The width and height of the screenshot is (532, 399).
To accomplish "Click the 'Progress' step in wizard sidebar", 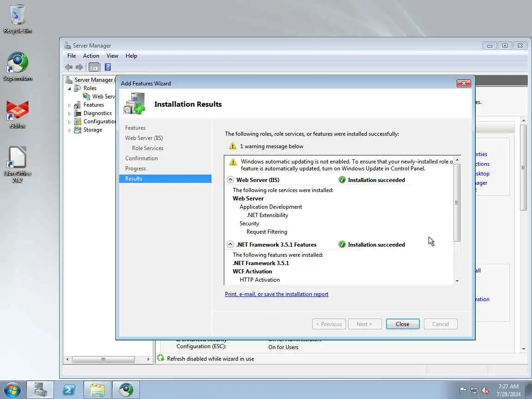I will (x=135, y=169).
